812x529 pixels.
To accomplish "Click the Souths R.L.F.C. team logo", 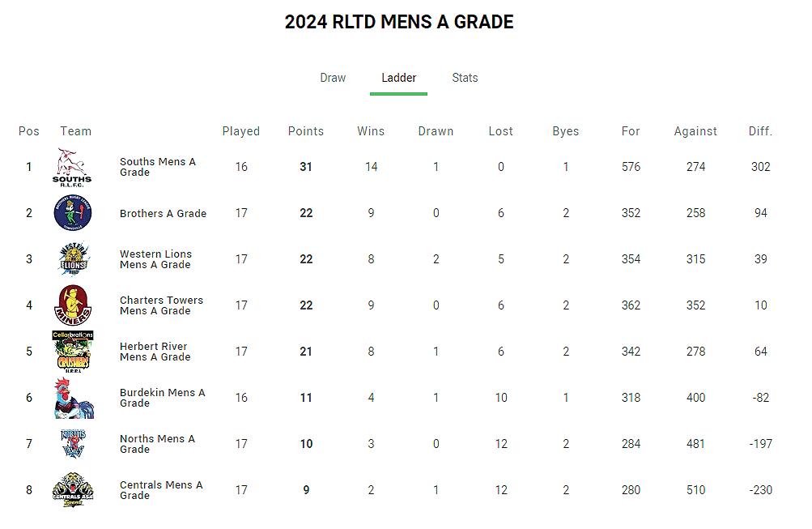I will 73,168.
